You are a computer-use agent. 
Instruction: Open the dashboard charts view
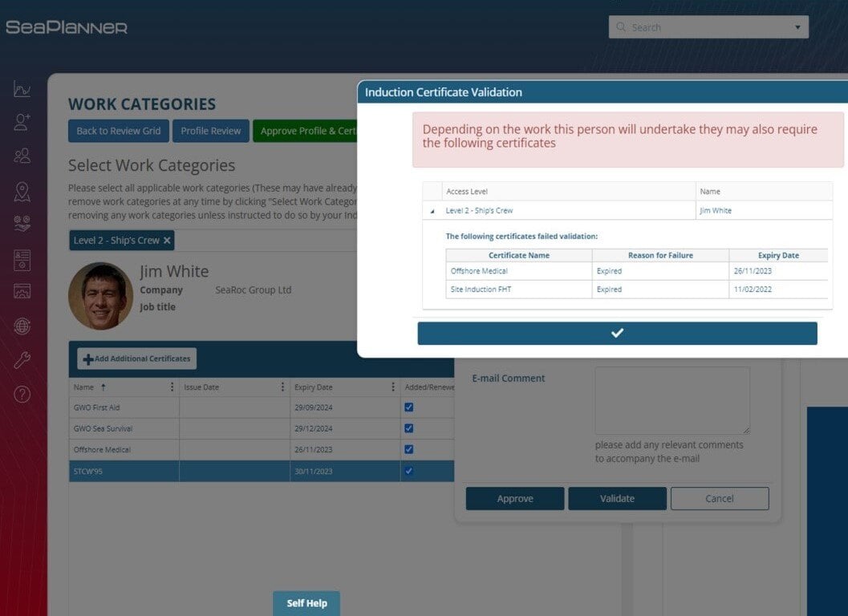tap(22, 91)
